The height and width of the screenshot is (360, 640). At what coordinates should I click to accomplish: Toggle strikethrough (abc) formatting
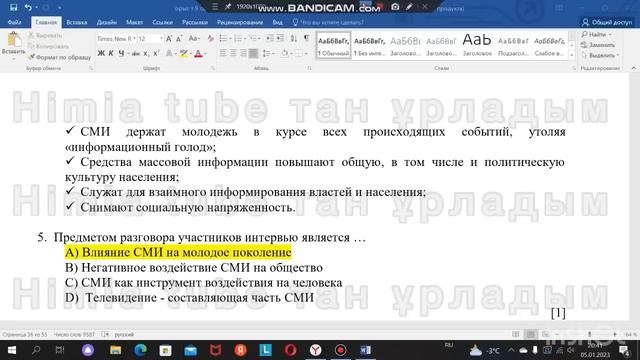(x=136, y=53)
